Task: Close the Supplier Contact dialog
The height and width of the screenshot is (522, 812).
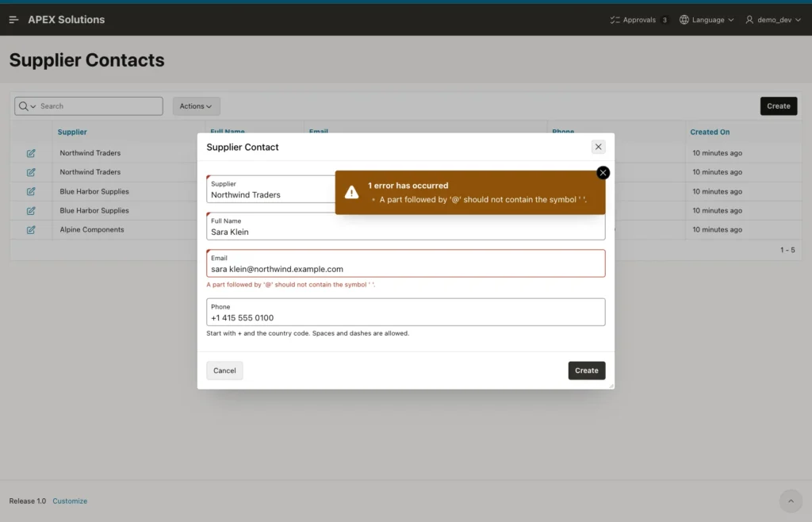Action: (598, 147)
